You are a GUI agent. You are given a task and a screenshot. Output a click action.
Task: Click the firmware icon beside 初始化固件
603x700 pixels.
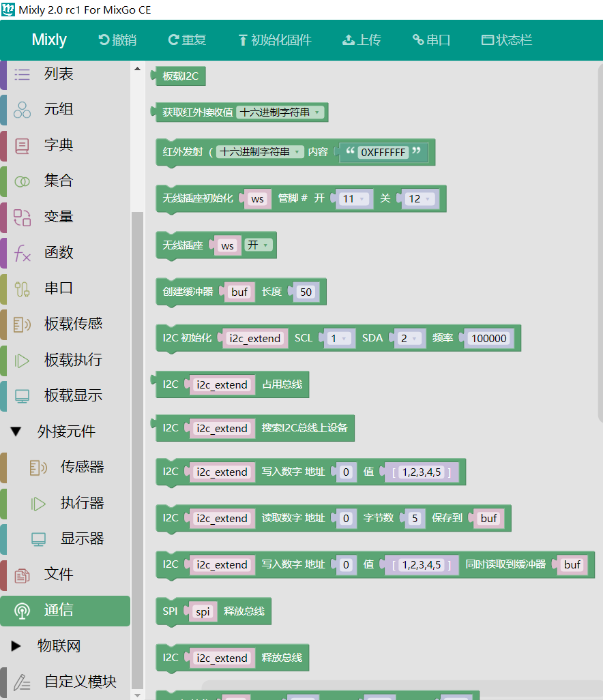pyautogui.click(x=243, y=40)
